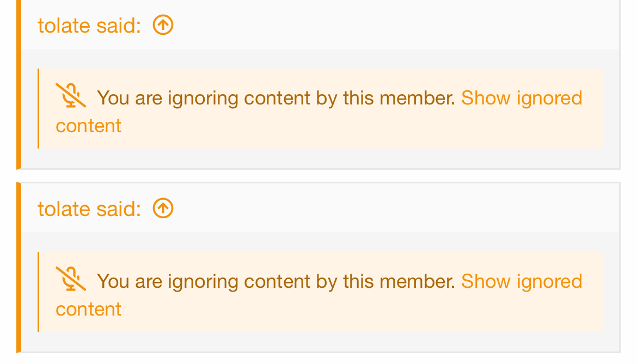Jump to original post via first quote's arrow icon

pyautogui.click(x=163, y=25)
